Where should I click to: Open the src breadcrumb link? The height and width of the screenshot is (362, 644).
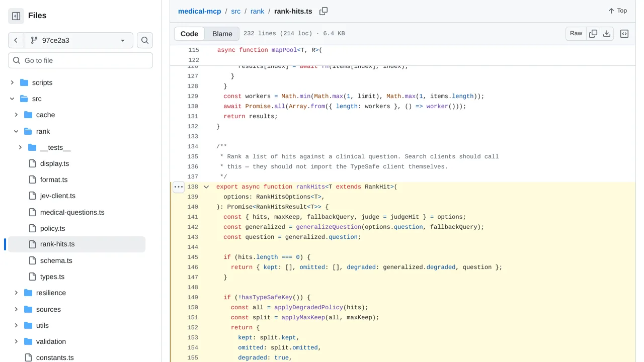point(236,11)
